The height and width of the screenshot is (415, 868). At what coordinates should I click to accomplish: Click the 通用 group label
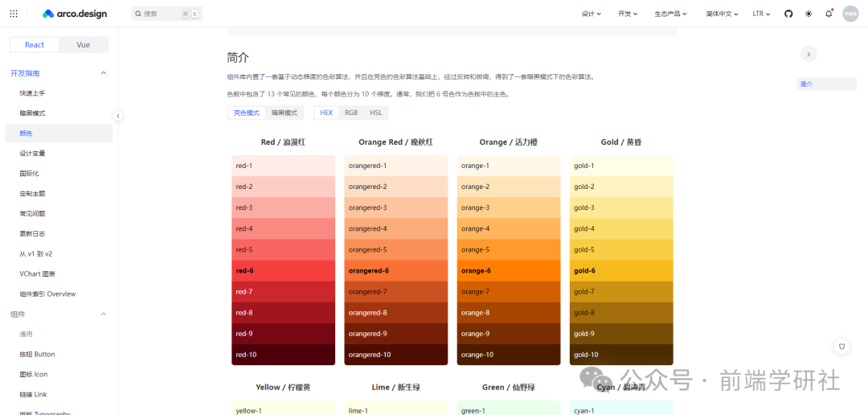pyautogui.click(x=26, y=334)
